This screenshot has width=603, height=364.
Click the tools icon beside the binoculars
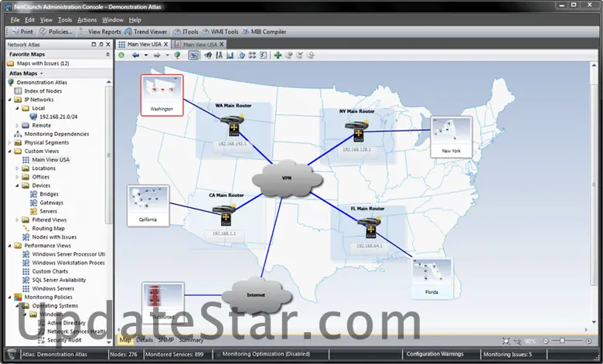pos(220,56)
